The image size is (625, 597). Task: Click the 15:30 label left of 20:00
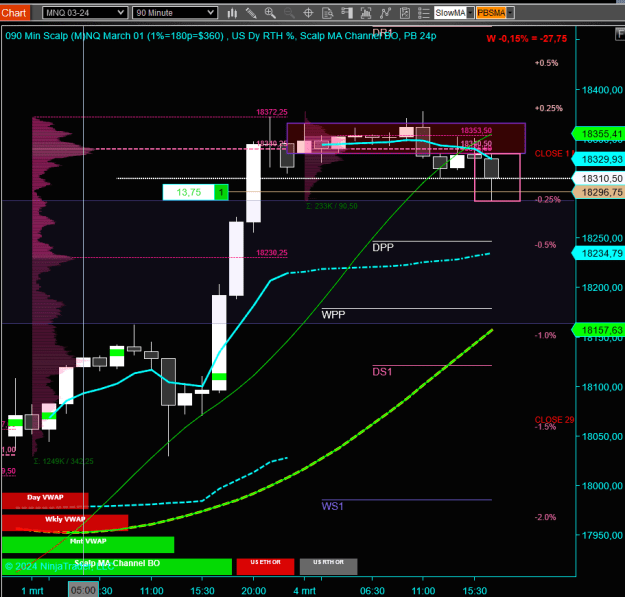click(x=202, y=591)
